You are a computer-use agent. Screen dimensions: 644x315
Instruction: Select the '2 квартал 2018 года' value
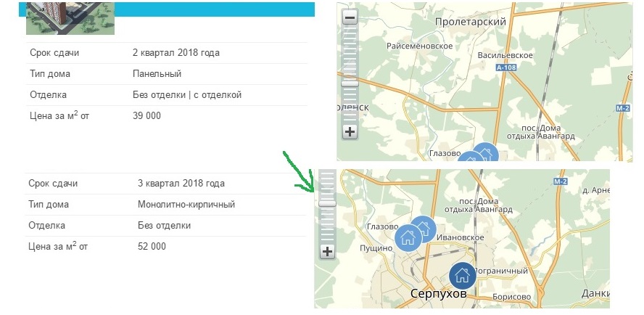point(176,53)
